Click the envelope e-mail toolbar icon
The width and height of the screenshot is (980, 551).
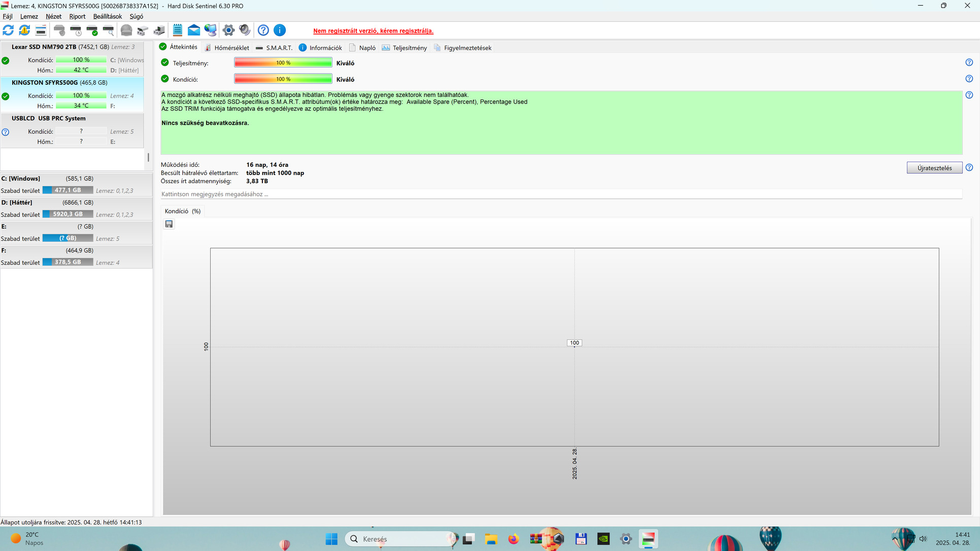pyautogui.click(x=194, y=30)
